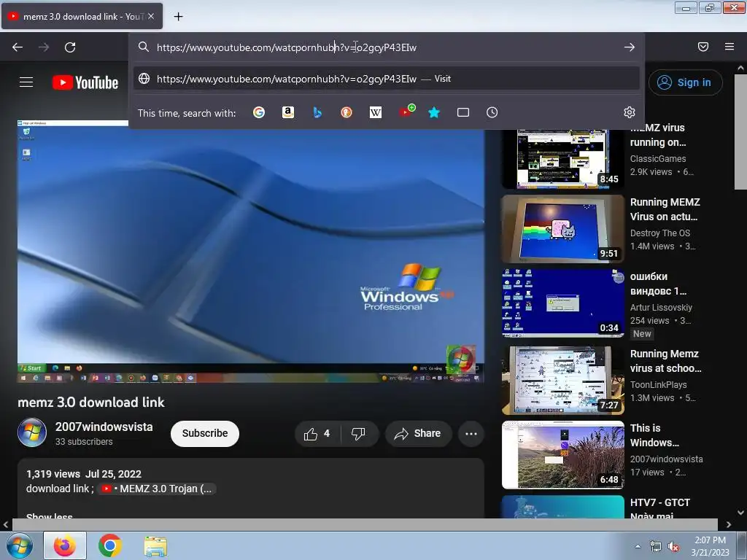Click the horizontal page scrollbar
Viewport: 747px width, 560px height.
(365, 524)
